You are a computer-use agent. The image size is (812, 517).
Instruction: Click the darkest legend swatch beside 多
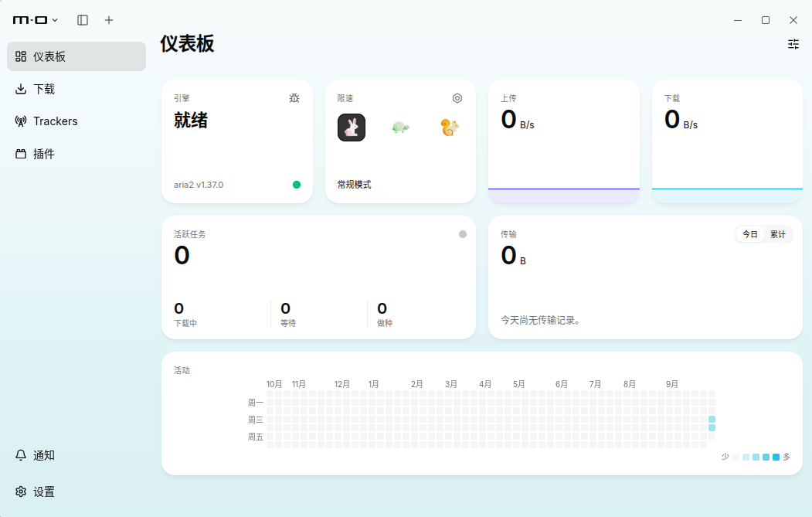pyautogui.click(x=776, y=457)
